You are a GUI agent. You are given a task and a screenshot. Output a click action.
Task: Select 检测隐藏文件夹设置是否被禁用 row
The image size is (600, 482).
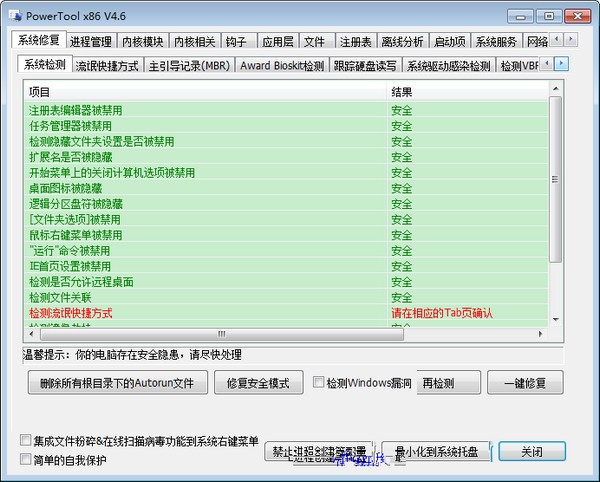tap(286, 142)
